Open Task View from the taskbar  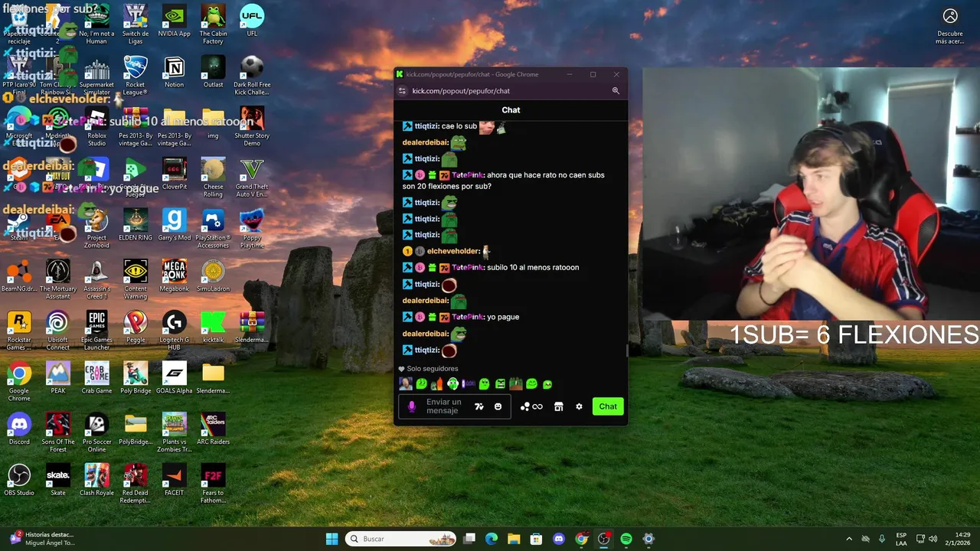click(469, 539)
